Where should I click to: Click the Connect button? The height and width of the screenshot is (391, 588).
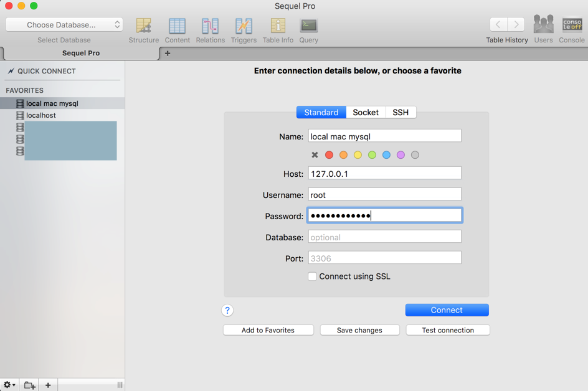click(x=447, y=310)
